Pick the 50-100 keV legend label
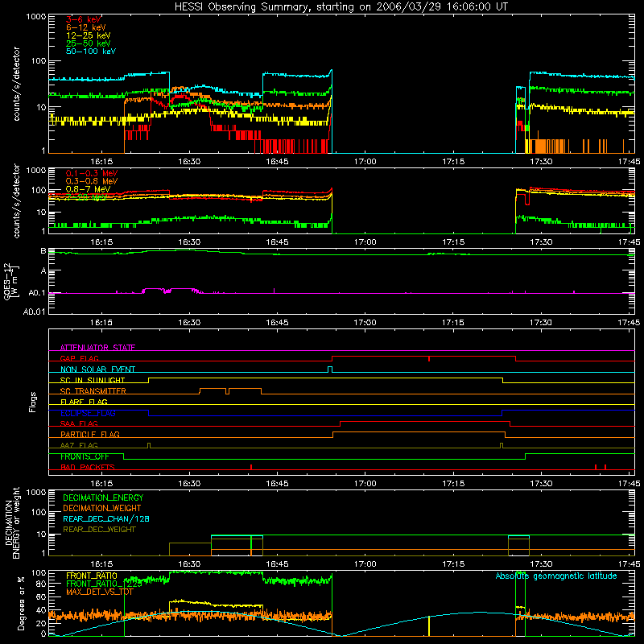The image size is (644, 644). pyautogui.click(x=91, y=52)
